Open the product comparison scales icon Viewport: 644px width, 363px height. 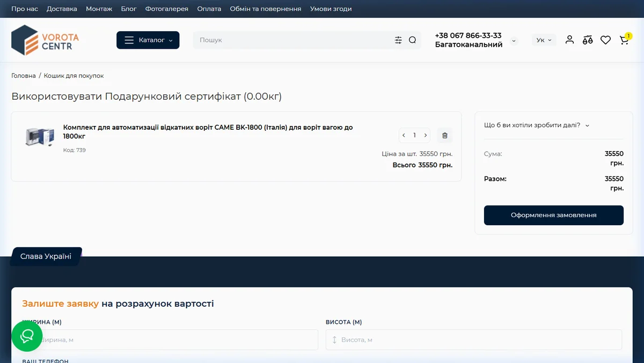point(588,40)
